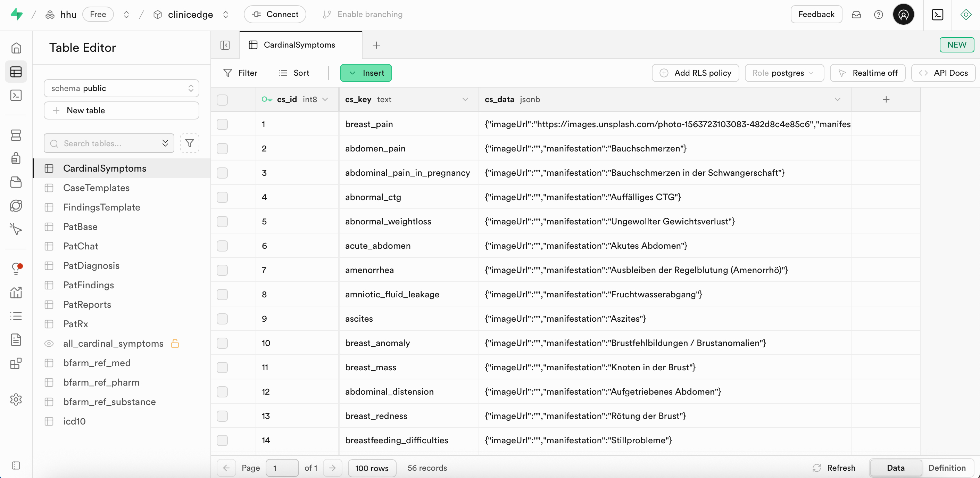Click the table filter funnel icon beside search
The width and height of the screenshot is (980, 478).
coord(189,143)
